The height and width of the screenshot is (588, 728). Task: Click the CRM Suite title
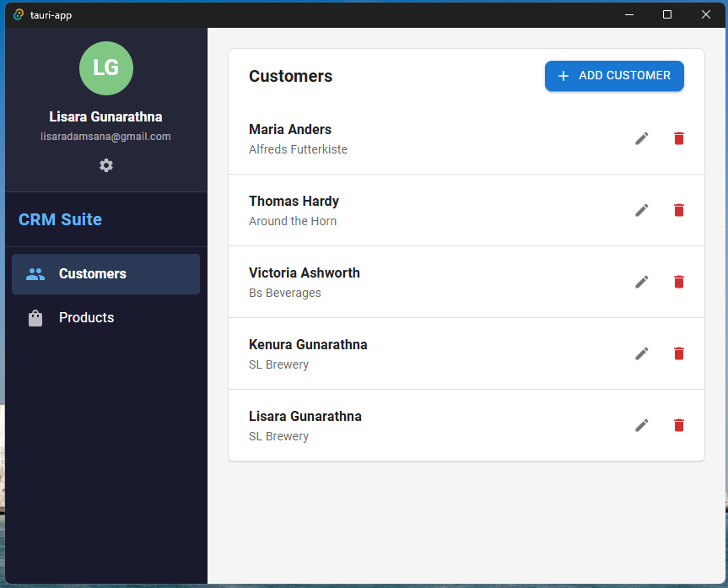point(60,219)
